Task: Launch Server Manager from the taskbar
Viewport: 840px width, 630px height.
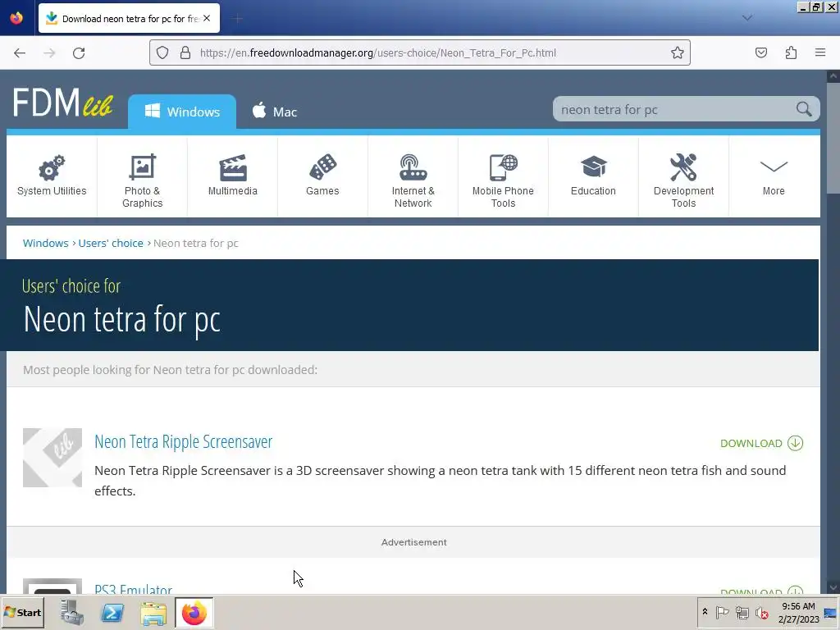Action: [x=72, y=612]
